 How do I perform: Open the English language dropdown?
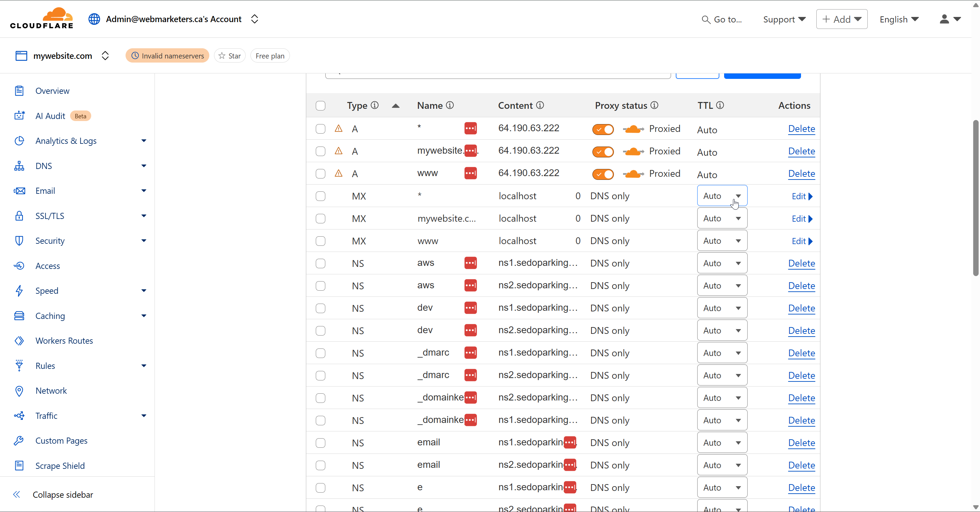(899, 19)
